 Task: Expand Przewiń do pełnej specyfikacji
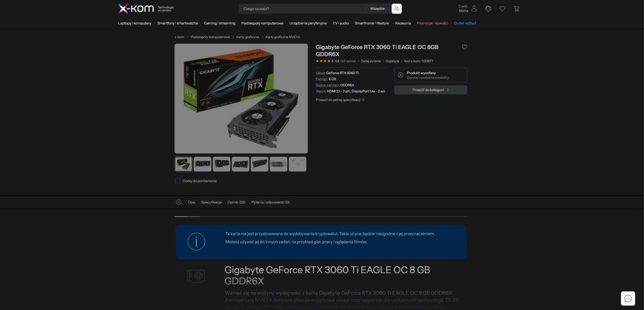pos(340,100)
